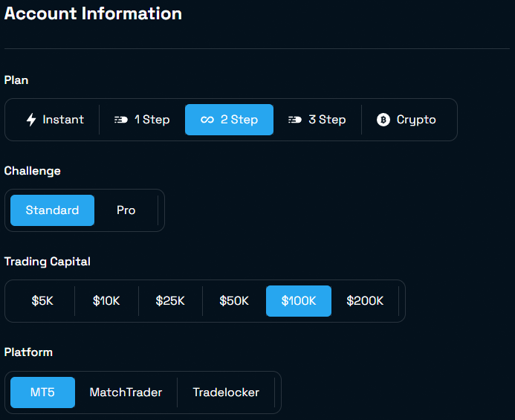
Task: Choose $100K trading capital
Action: click(x=299, y=301)
